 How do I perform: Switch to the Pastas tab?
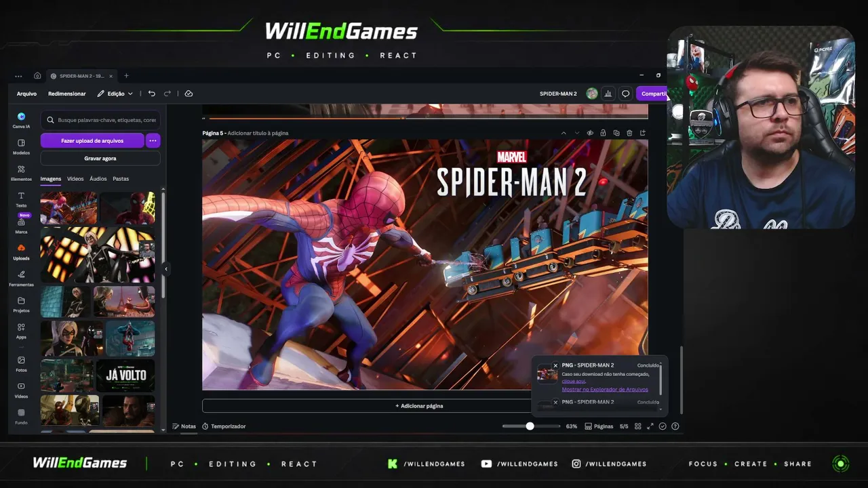(x=121, y=179)
